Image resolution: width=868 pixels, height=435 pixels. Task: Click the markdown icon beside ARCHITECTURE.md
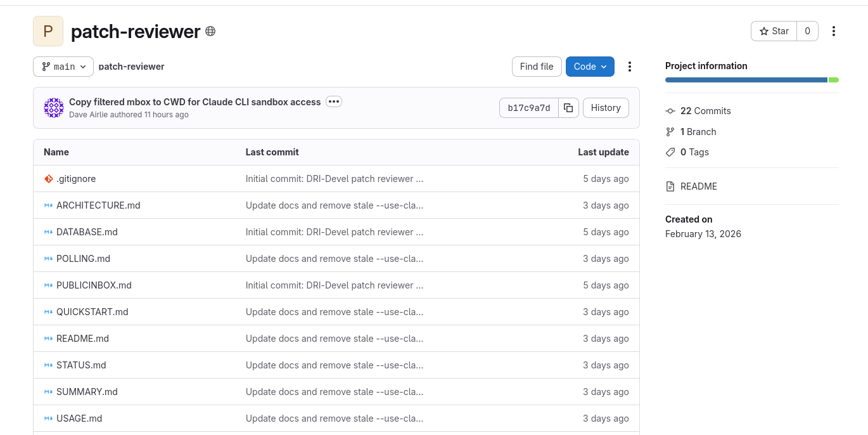click(48, 205)
